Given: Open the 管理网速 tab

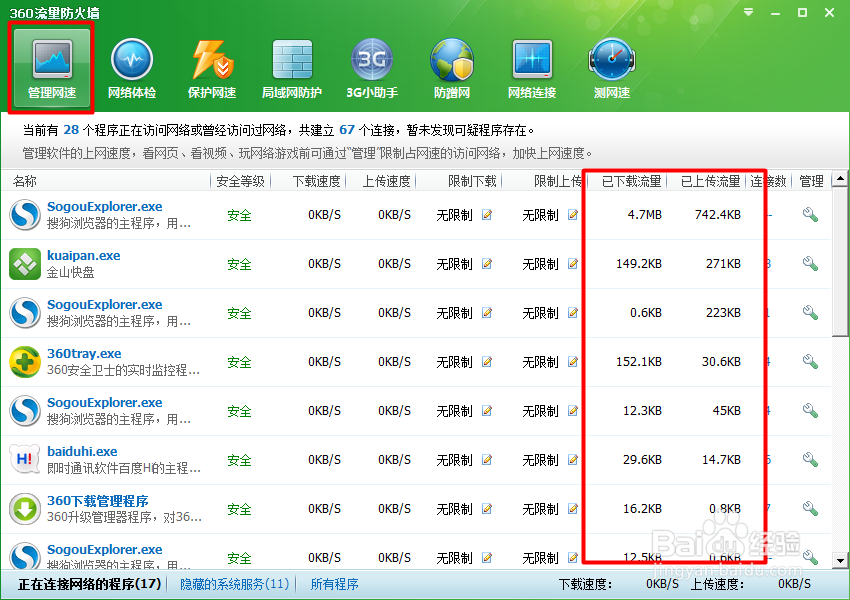Looking at the screenshot, I should click(52, 67).
